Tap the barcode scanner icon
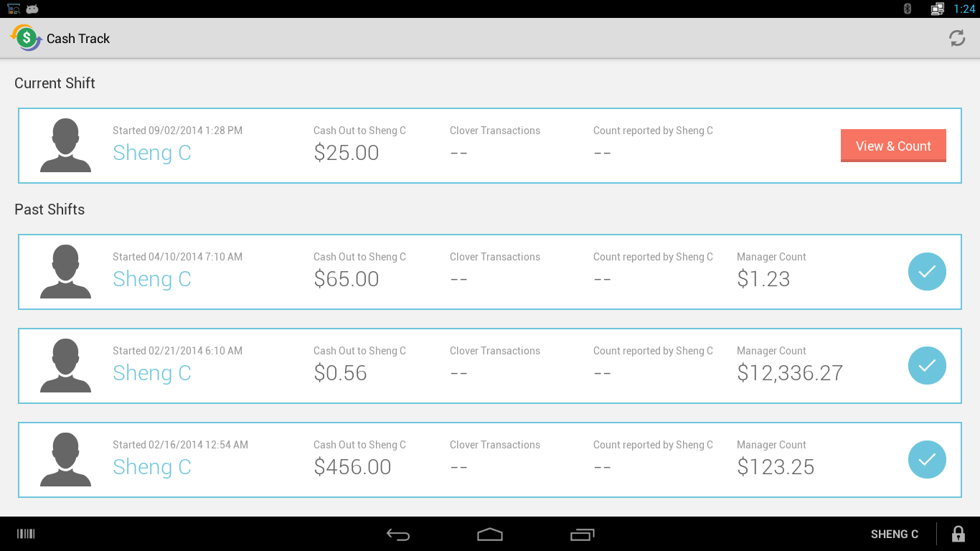The height and width of the screenshot is (551, 980). 26,534
